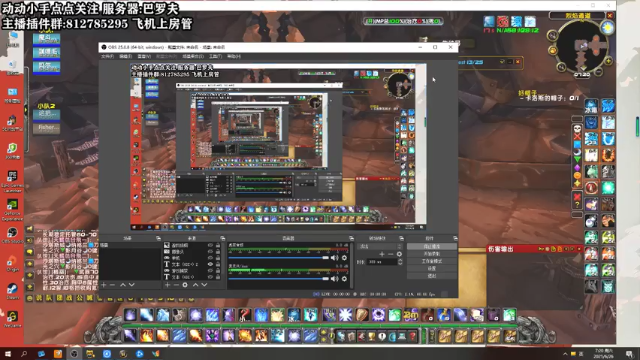Toggle visibility eye of the first source
640x360 pixels.
tap(210, 245)
